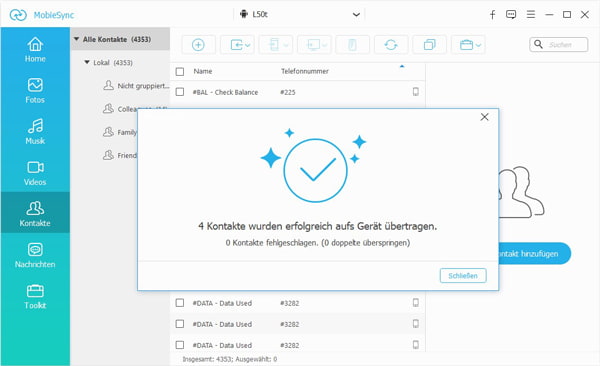Open the Nachrichten section
600x366 pixels.
35,255
